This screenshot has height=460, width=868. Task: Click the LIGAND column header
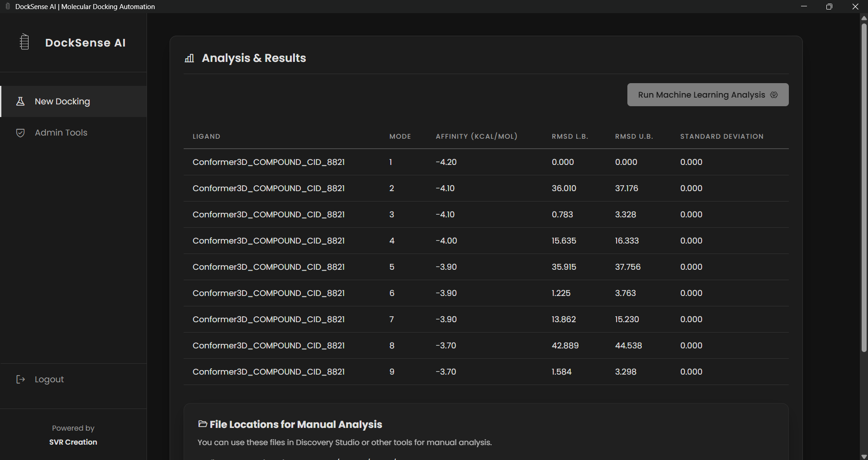(206, 136)
